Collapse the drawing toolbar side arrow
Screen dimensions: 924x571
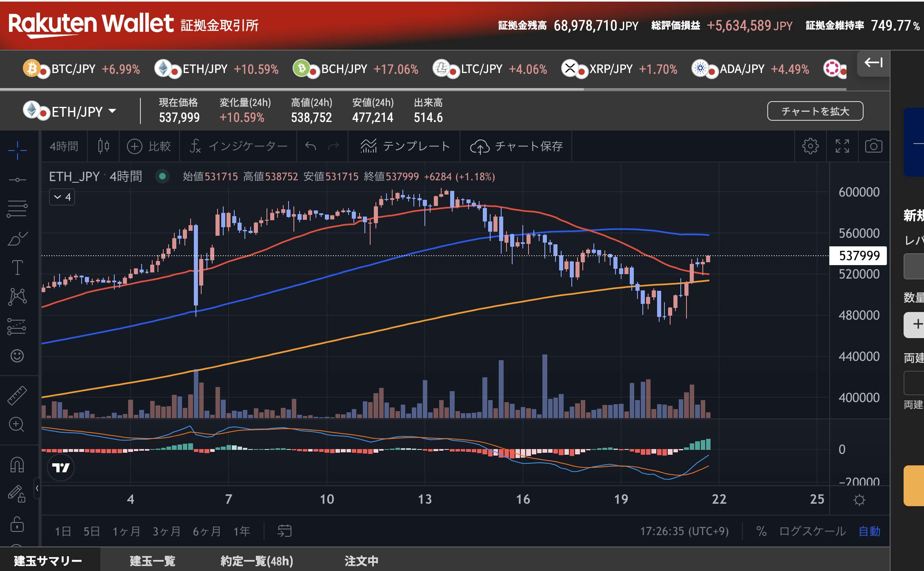coord(37,488)
